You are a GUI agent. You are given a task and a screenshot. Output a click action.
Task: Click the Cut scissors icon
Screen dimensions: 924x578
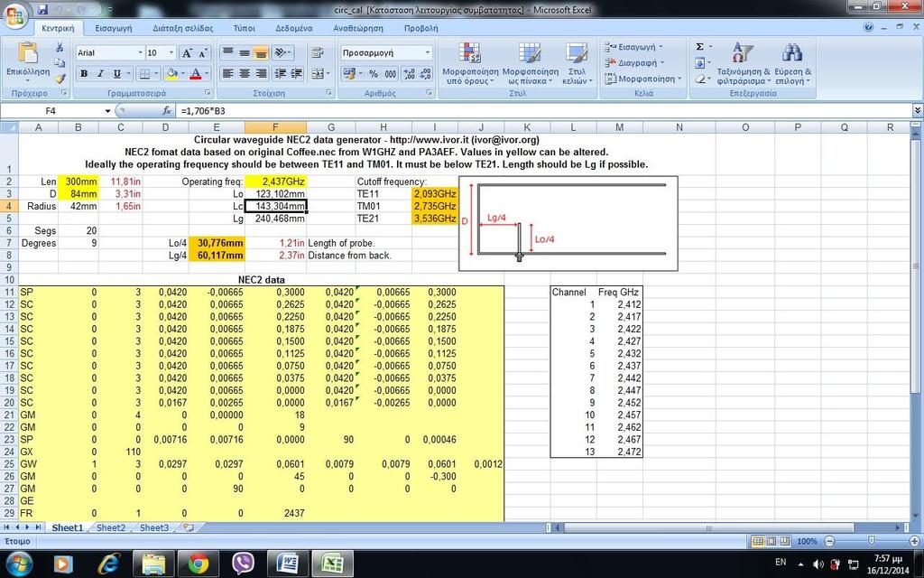tap(60, 47)
